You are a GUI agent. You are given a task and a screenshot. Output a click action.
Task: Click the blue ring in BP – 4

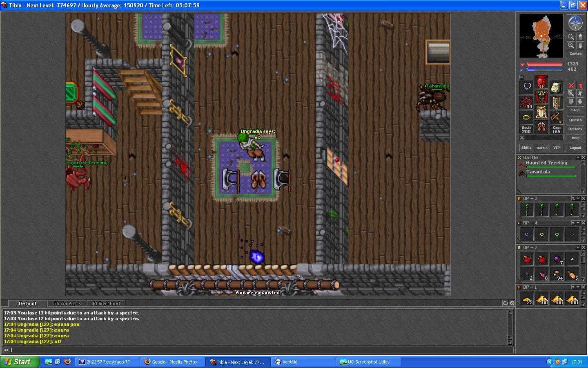(x=527, y=234)
